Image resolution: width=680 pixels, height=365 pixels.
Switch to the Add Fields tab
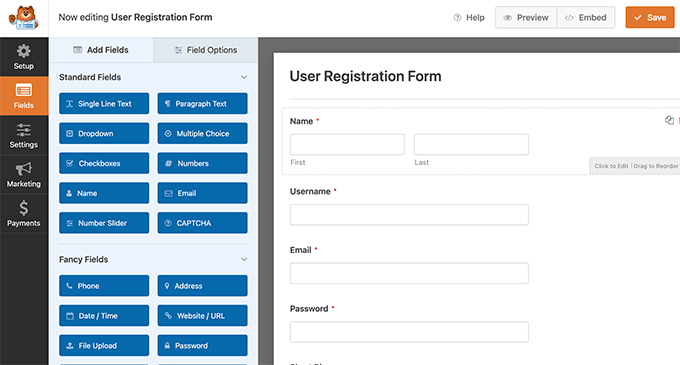[101, 50]
